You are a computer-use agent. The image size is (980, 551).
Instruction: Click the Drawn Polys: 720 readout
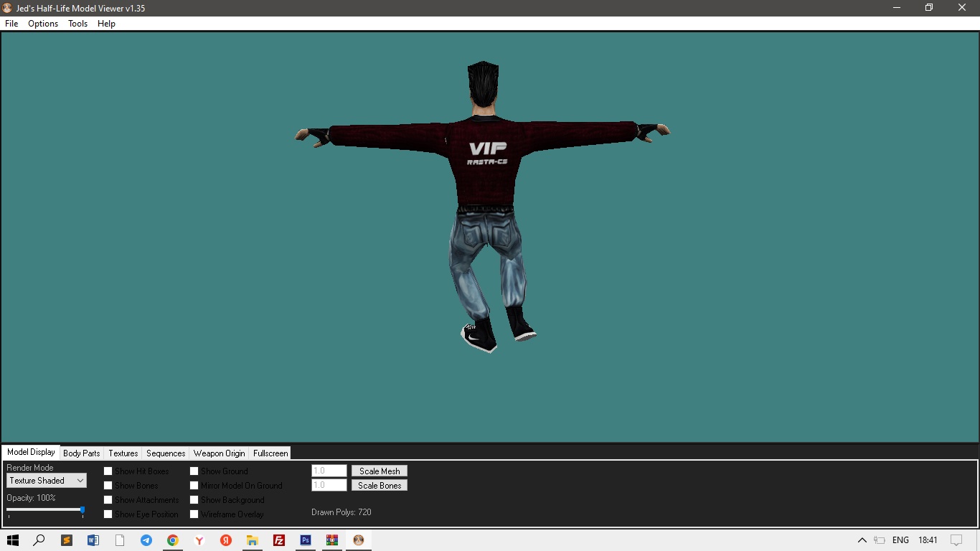tap(341, 512)
